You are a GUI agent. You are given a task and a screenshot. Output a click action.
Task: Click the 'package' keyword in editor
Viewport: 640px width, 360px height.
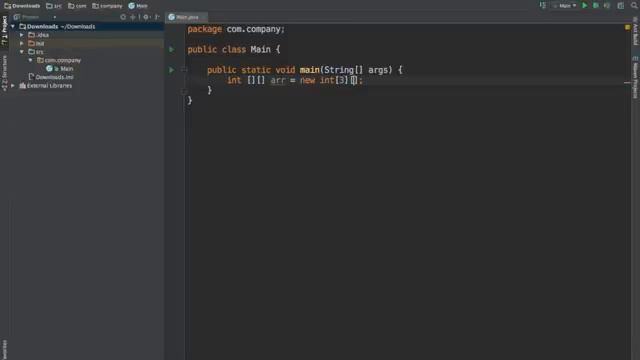coord(204,29)
